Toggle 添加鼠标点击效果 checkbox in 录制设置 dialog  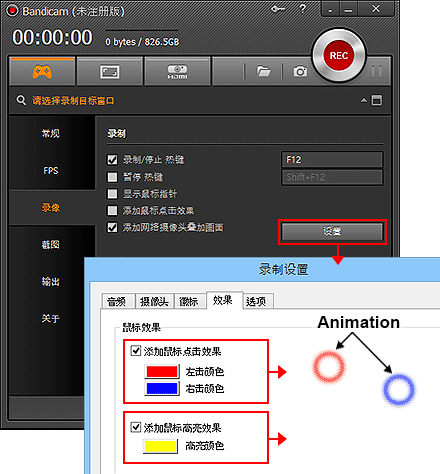(x=136, y=351)
